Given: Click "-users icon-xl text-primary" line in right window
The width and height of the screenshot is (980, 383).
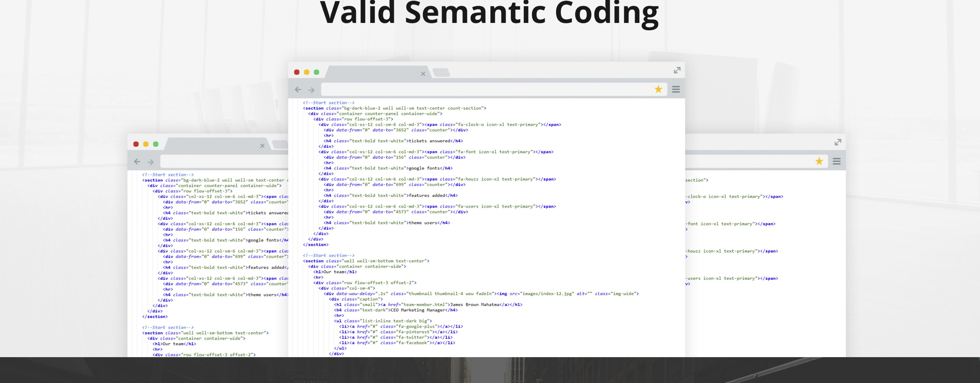Looking at the screenshot, I should 731,278.
